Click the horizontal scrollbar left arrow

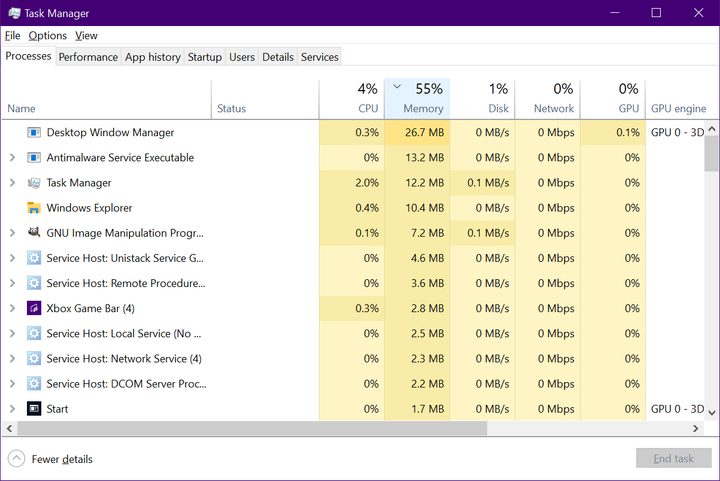click(x=9, y=428)
